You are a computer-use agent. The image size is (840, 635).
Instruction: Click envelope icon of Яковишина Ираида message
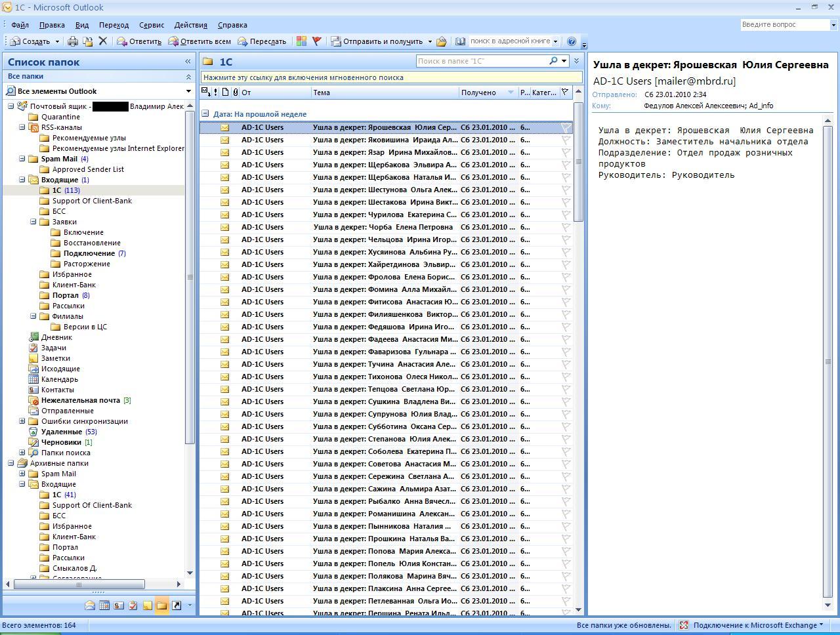tap(224, 140)
